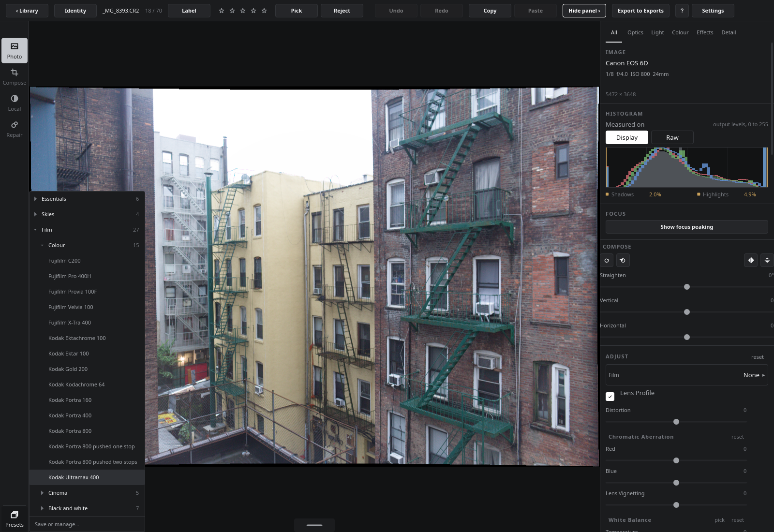The image size is (774, 532).
Task: Click Show focus peaking button
Action: [687, 227]
